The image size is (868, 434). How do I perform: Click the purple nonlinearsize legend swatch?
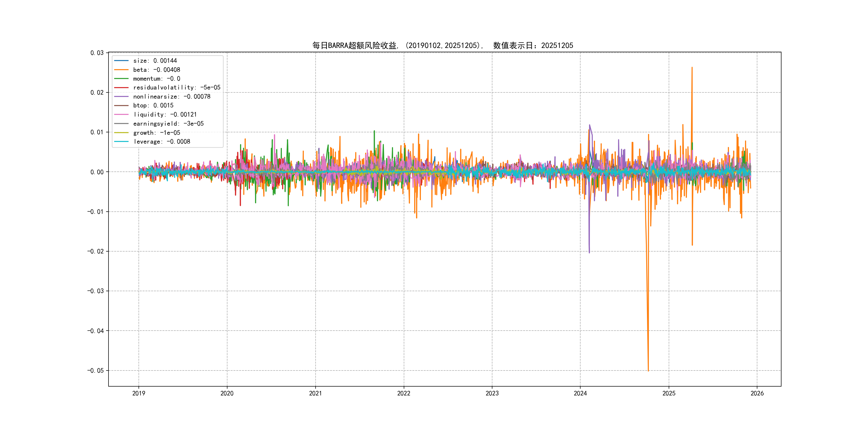121,97
